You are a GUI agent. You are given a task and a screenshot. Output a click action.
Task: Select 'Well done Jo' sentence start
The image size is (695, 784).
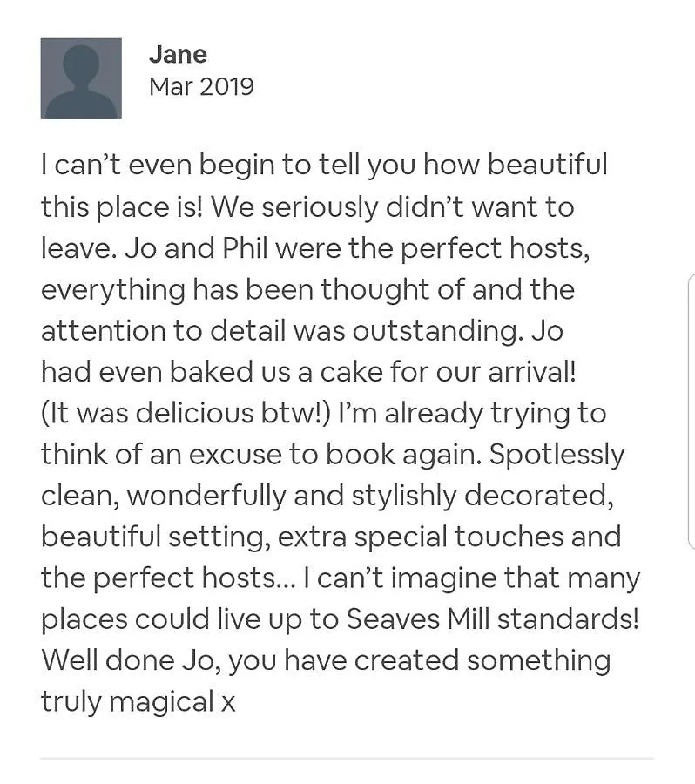[x=131, y=660]
